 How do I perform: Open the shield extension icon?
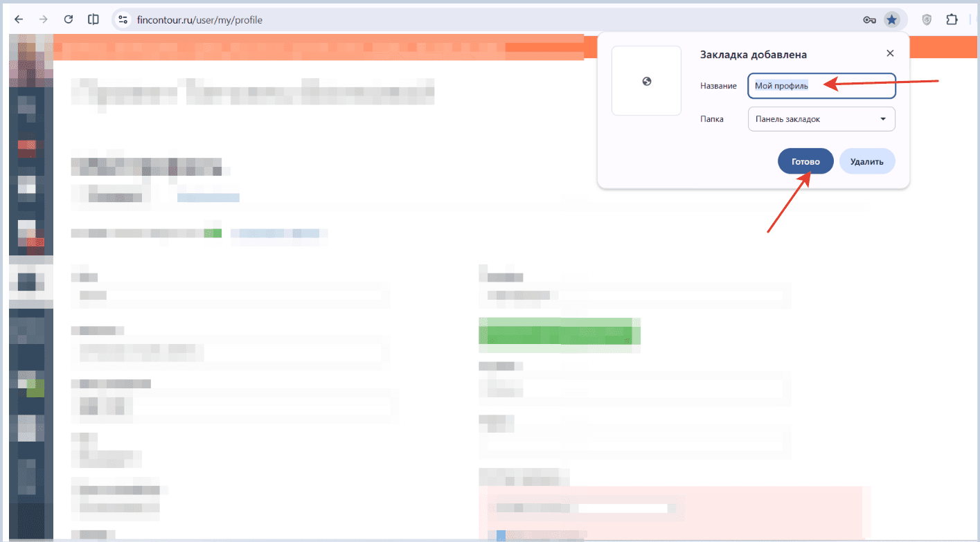pyautogui.click(x=927, y=20)
